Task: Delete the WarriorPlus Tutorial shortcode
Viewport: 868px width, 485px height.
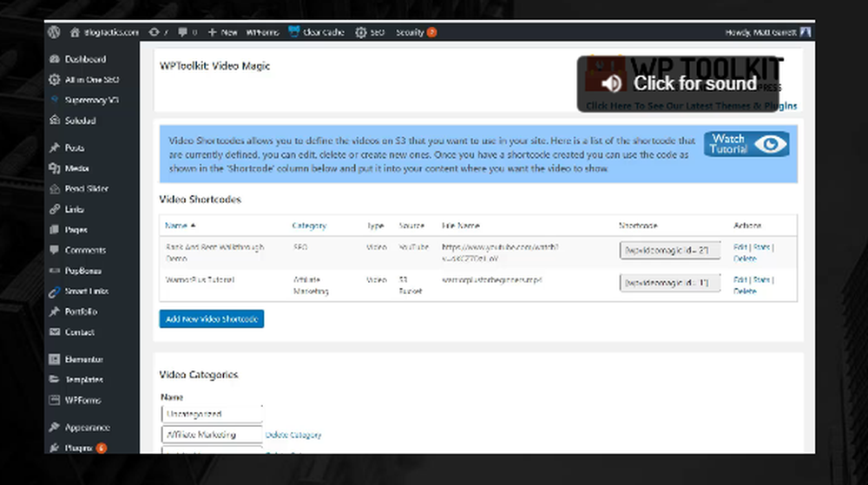Action: pos(745,292)
